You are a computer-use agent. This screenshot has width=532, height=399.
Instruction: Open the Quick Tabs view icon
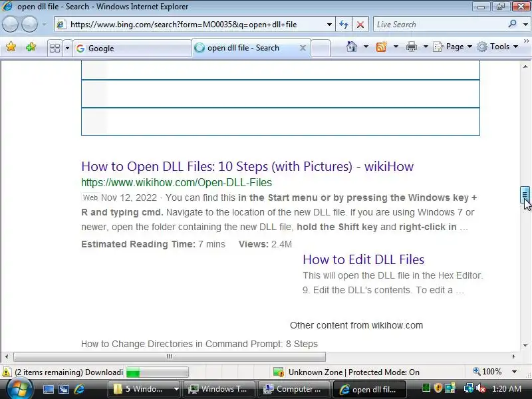pos(55,48)
